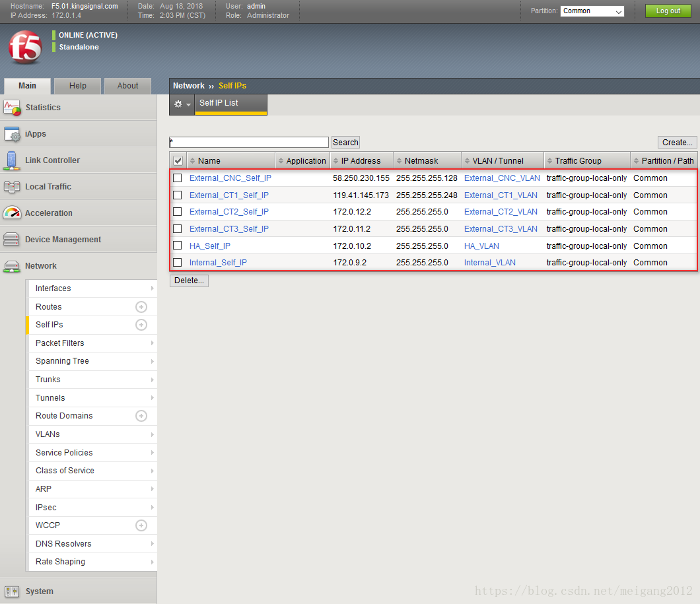
Task: Click the System section icon
Action: pyautogui.click(x=12, y=591)
